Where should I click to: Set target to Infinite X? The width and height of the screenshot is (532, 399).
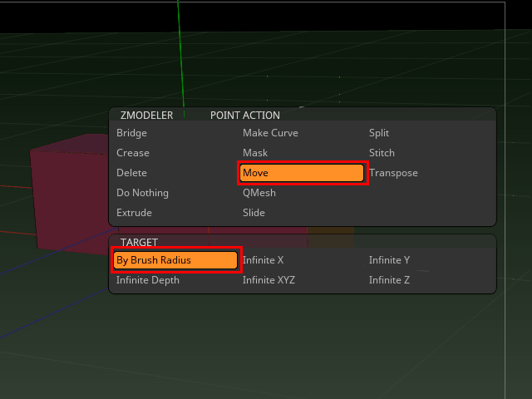pos(263,260)
